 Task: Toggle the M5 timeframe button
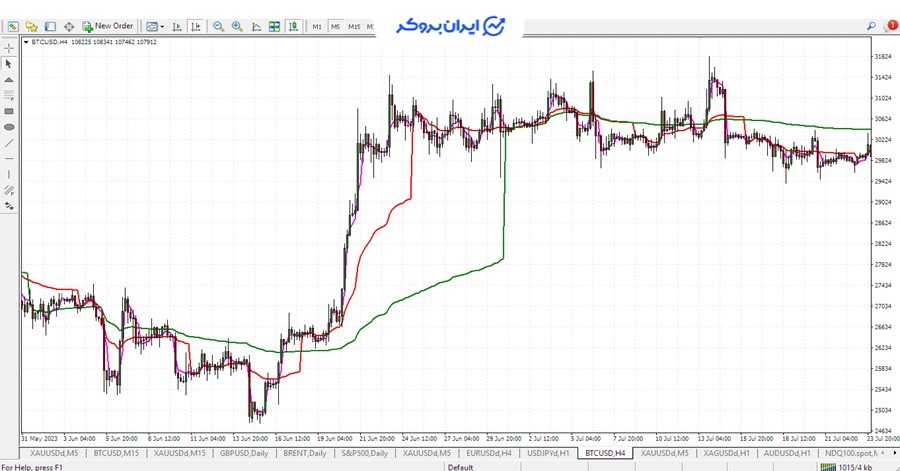tap(336, 26)
